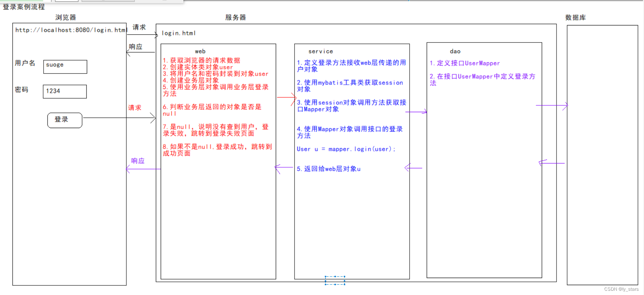
Task: Click the black 响应 label at top
Action: click(136, 47)
